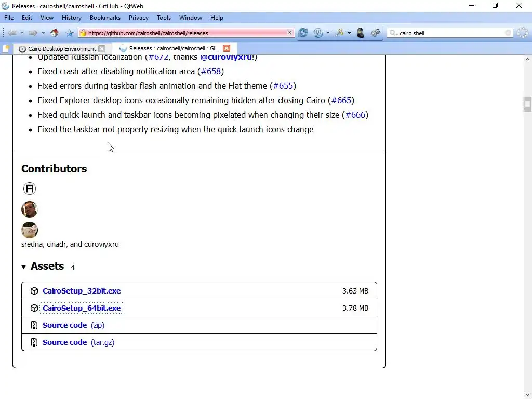532x399 pixels.
Task: Click the '3.63 MB' file size text
Action: click(x=355, y=291)
